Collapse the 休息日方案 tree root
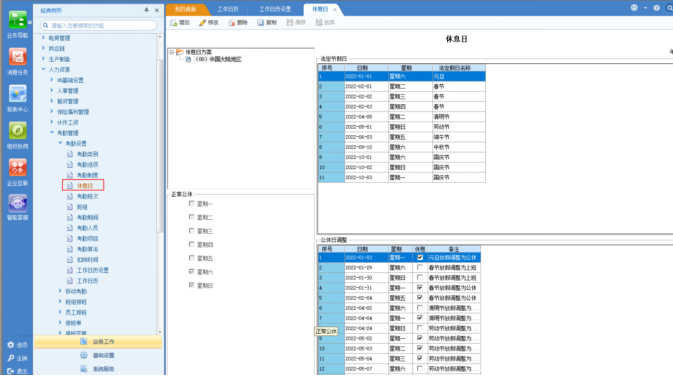Viewport: 673px width, 376px height. tap(172, 52)
